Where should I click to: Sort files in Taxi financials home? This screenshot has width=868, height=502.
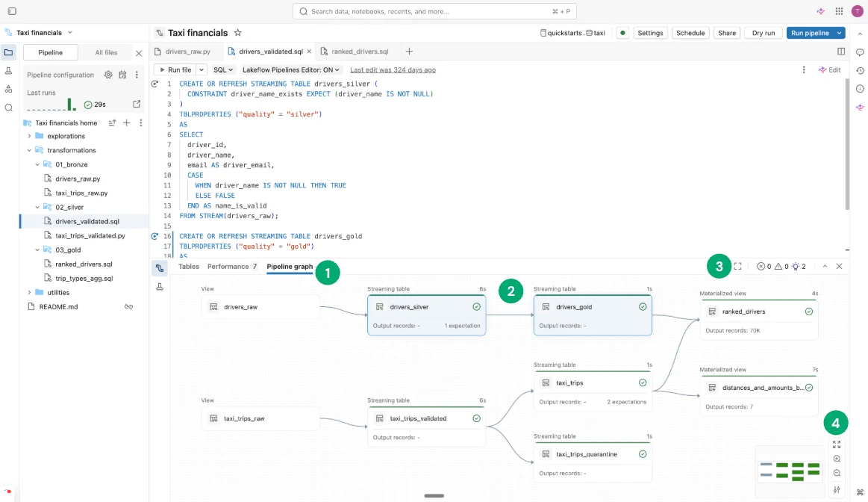pyautogui.click(x=113, y=123)
